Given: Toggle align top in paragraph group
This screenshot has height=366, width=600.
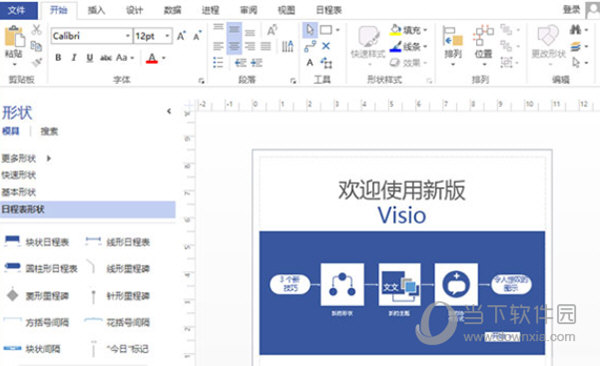Looking at the screenshot, I should point(218,28).
